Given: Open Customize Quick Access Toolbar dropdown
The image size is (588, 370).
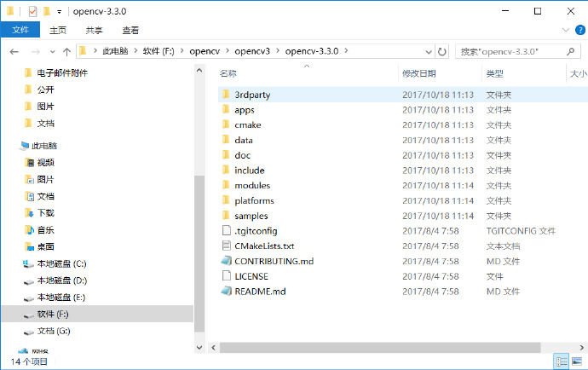Looking at the screenshot, I should [x=60, y=12].
